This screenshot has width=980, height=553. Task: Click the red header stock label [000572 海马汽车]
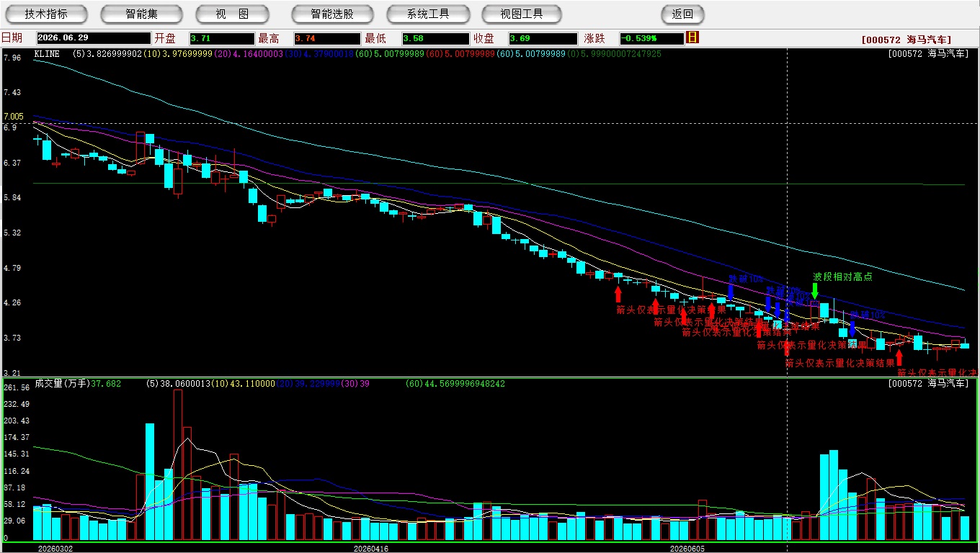pos(906,40)
